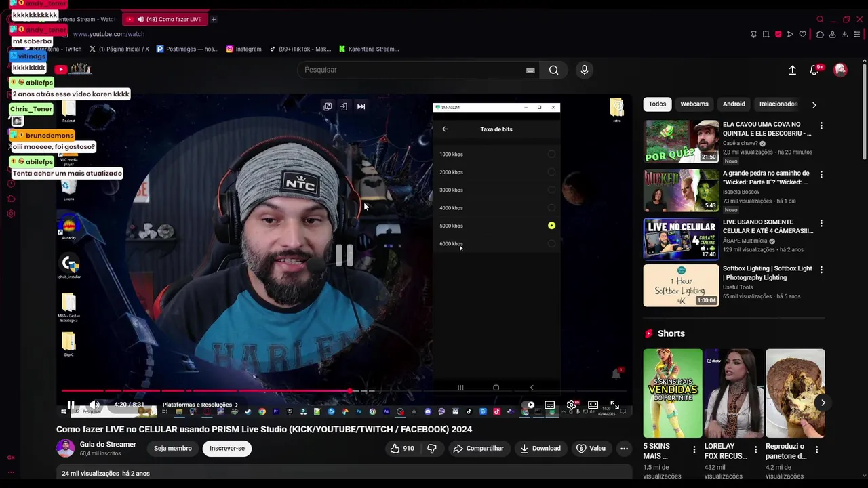Open the browser downloads icon
868x488 pixels.
coord(845,34)
